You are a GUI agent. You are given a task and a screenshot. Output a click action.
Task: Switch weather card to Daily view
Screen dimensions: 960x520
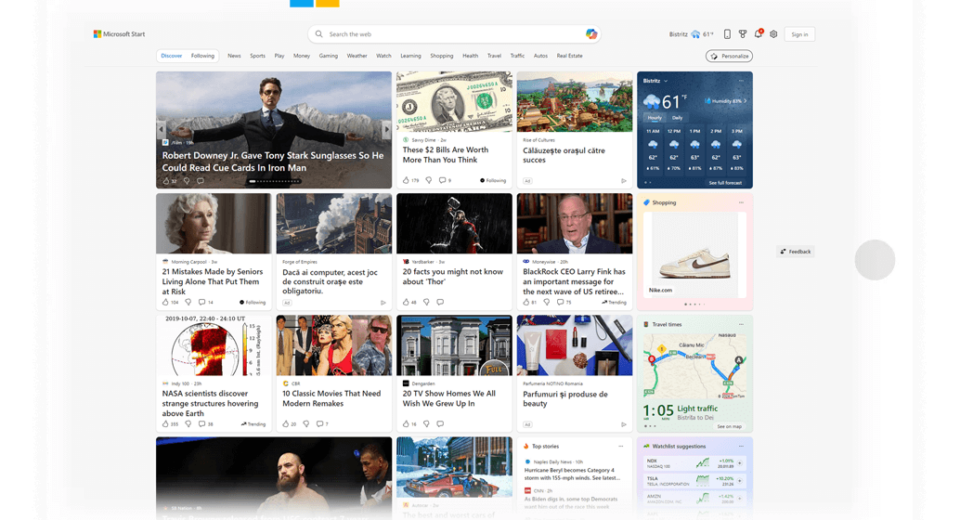(x=677, y=118)
